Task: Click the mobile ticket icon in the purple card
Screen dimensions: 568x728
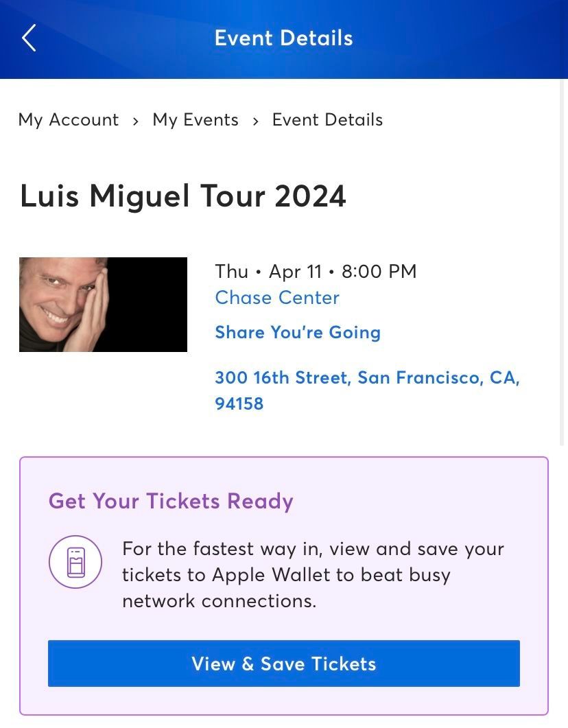Action: click(75, 563)
